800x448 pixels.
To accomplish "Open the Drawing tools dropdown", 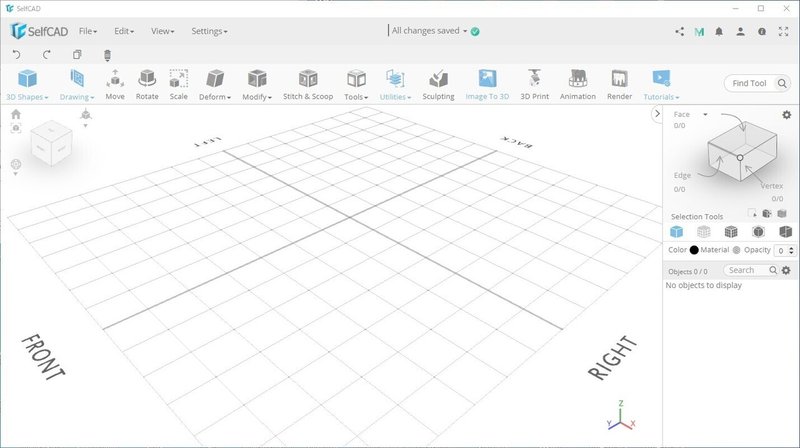I will [x=77, y=85].
